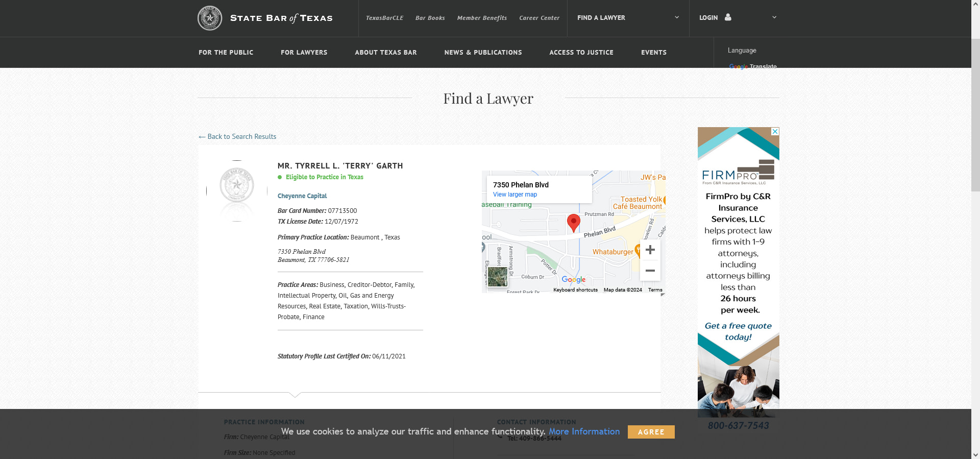Click the map Keyboard shortcuts button
This screenshot has height=459, width=980.
[x=575, y=290]
